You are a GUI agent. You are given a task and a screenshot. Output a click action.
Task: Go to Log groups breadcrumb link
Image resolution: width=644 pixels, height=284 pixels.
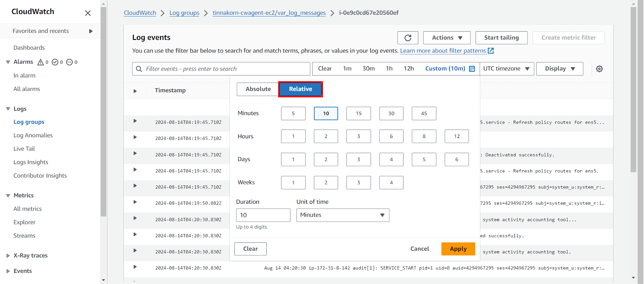(x=185, y=13)
